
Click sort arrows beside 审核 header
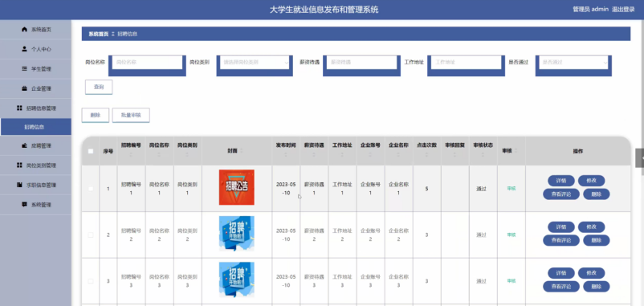pos(516,151)
